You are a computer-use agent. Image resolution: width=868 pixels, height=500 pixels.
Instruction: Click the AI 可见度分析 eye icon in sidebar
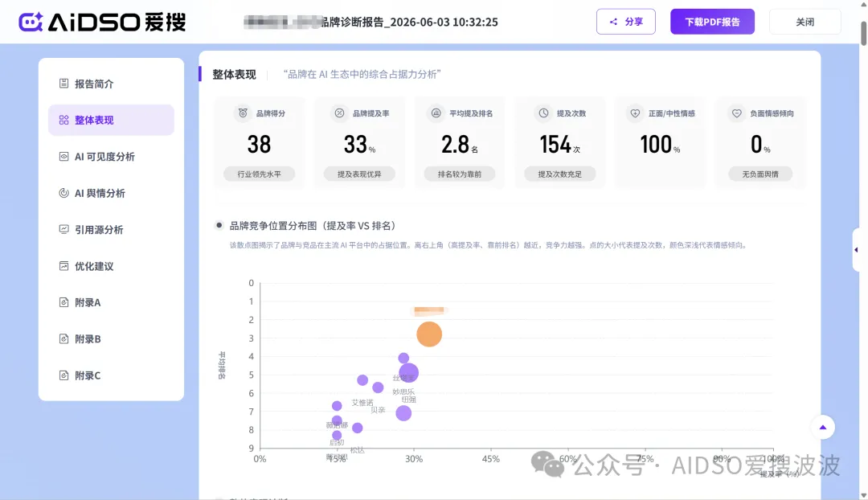(63, 156)
